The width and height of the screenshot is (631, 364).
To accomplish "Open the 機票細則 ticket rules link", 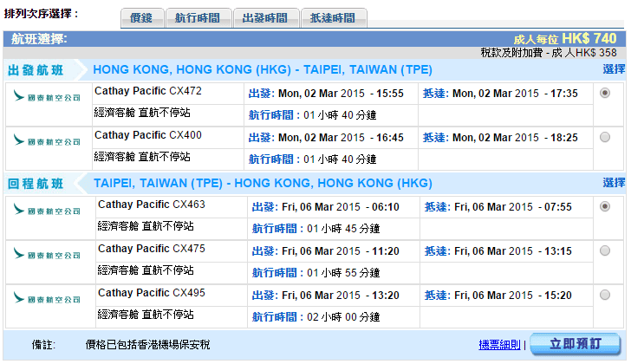I will click(x=500, y=344).
